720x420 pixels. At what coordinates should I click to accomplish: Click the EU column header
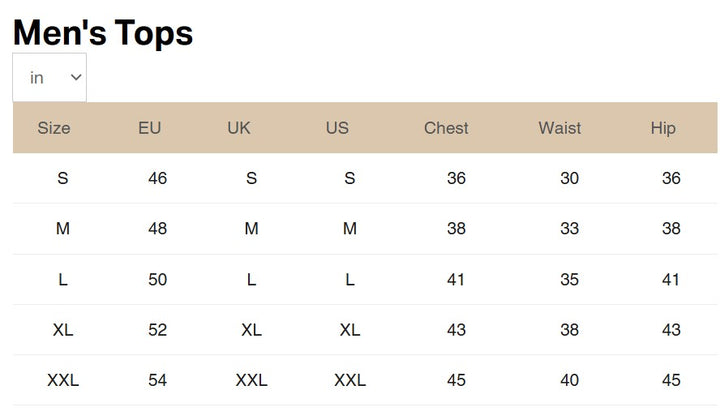(x=150, y=128)
